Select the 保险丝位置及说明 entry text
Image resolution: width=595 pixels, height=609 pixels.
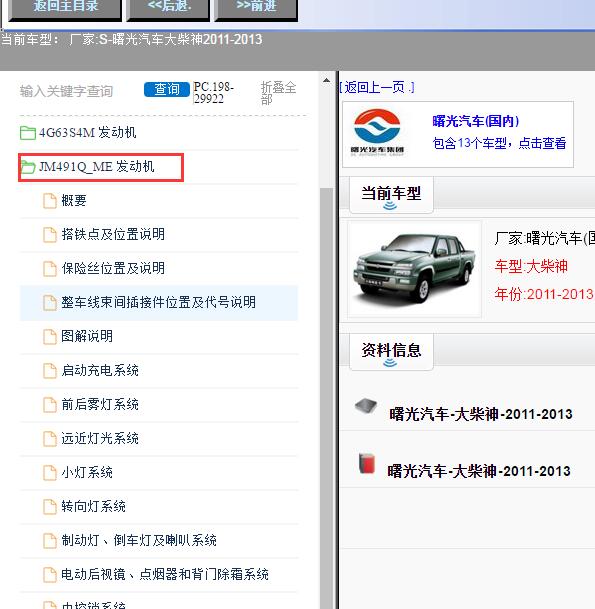[113, 269]
